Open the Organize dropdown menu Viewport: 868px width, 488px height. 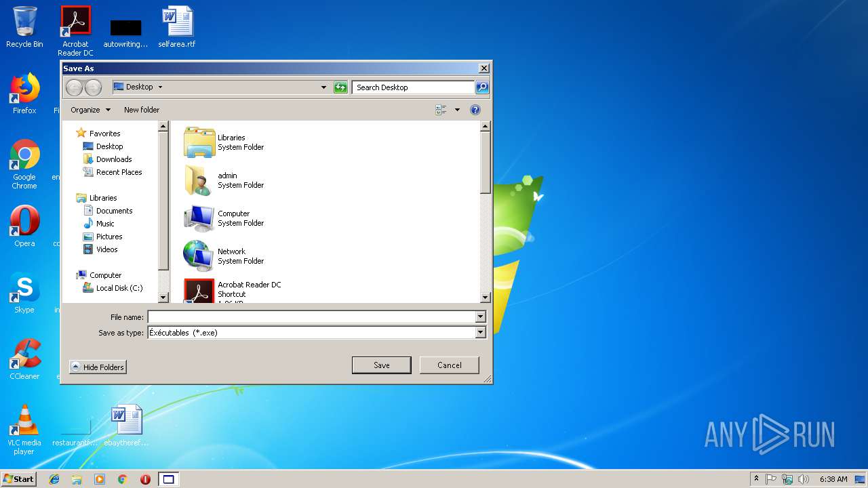[x=90, y=110]
